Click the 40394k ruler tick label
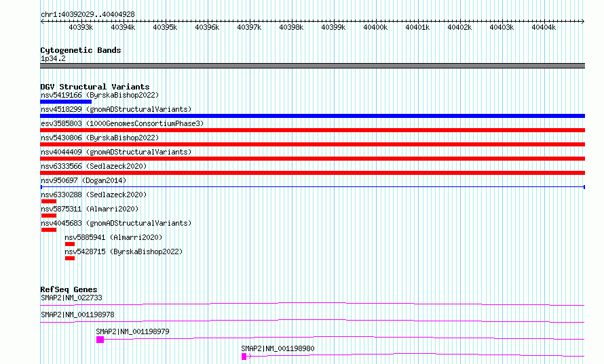 coord(123,27)
